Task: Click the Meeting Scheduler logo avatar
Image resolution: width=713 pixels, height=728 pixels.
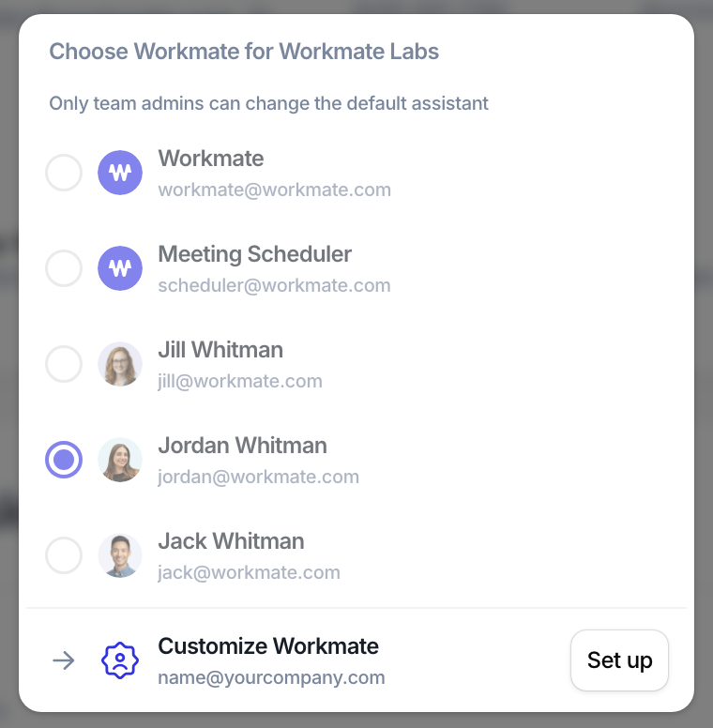Action: pyautogui.click(x=120, y=268)
